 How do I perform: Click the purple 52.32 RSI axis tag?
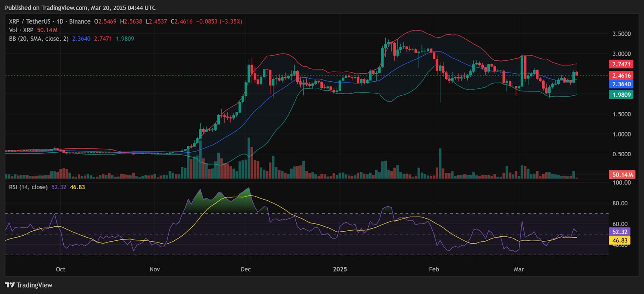(620, 232)
